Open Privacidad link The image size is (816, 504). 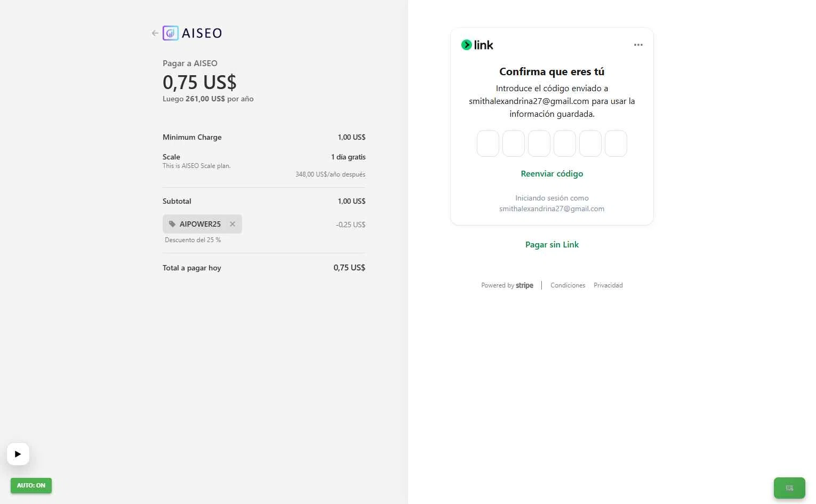(608, 285)
